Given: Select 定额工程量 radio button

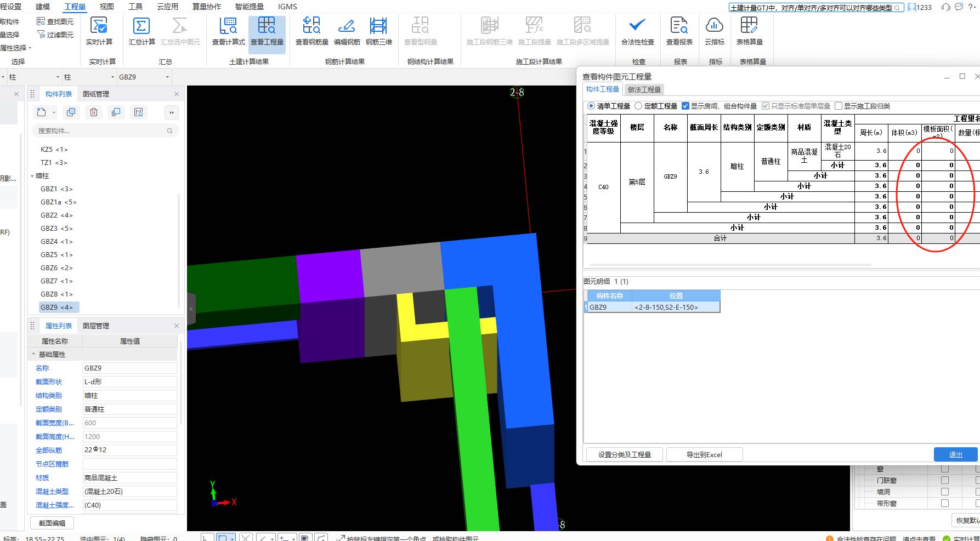Looking at the screenshot, I should [x=638, y=106].
